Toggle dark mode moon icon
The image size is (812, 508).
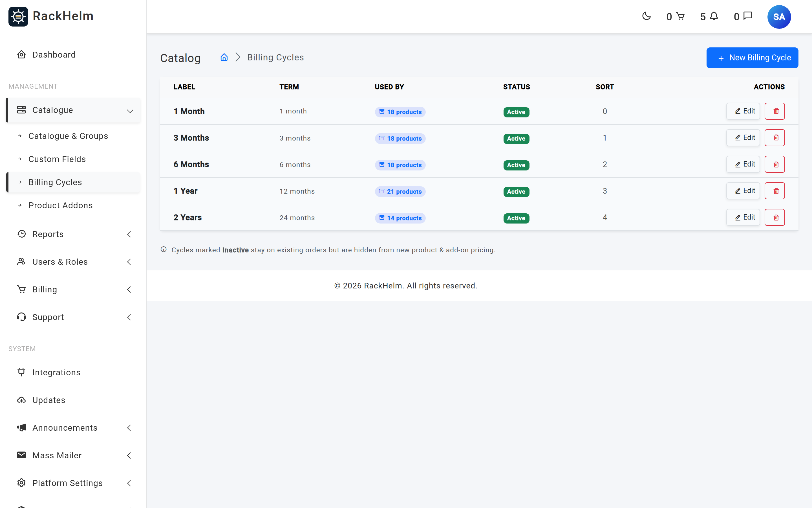pos(646,16)
